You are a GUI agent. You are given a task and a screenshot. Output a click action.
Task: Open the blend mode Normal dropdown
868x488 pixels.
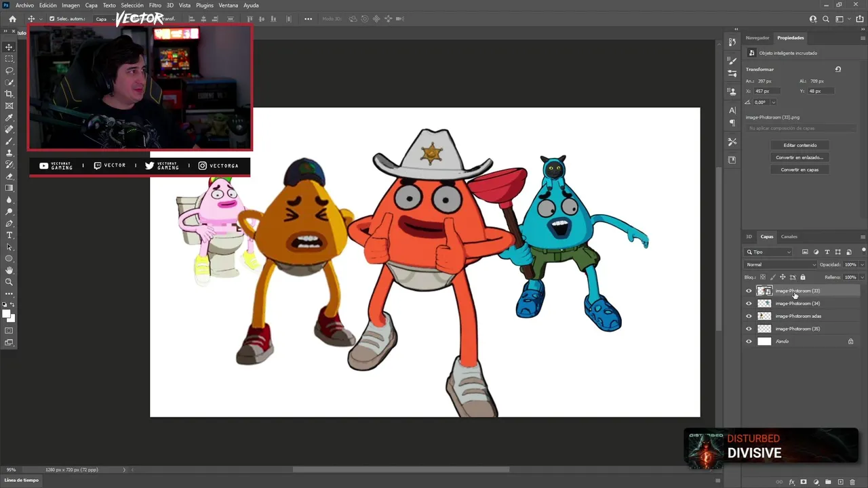pyautogui.click(x=780, y=265)
